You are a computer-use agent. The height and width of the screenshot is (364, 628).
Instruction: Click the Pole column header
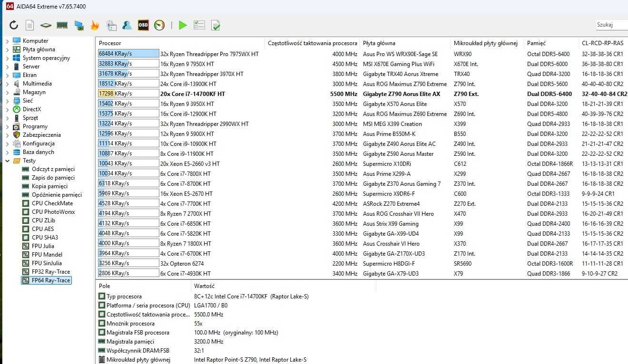click(143, 286)
